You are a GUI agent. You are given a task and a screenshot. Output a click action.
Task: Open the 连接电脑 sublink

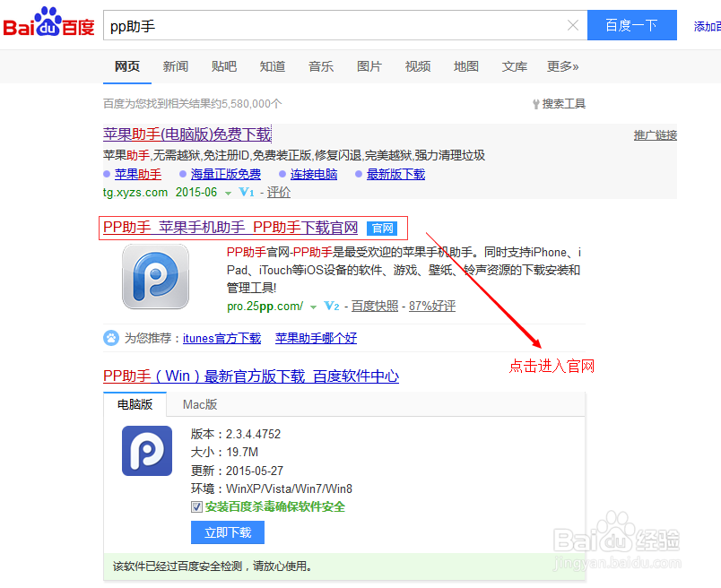point(314,174)
